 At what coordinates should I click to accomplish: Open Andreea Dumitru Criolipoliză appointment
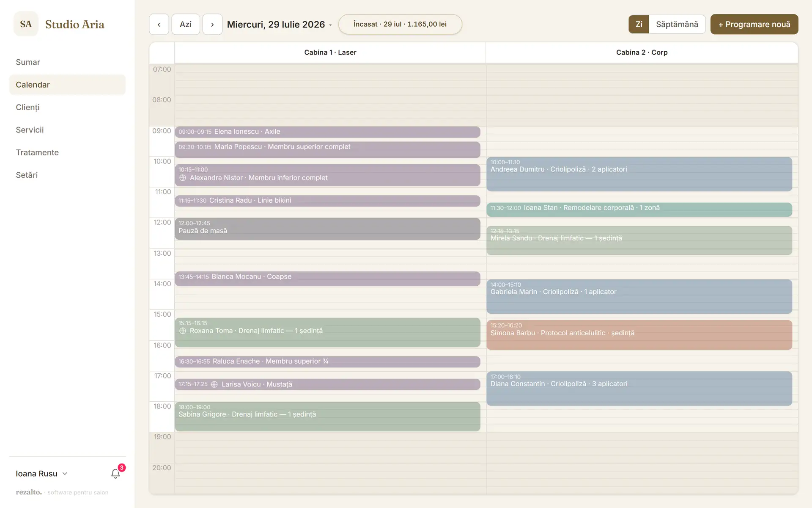pos(639,174)
